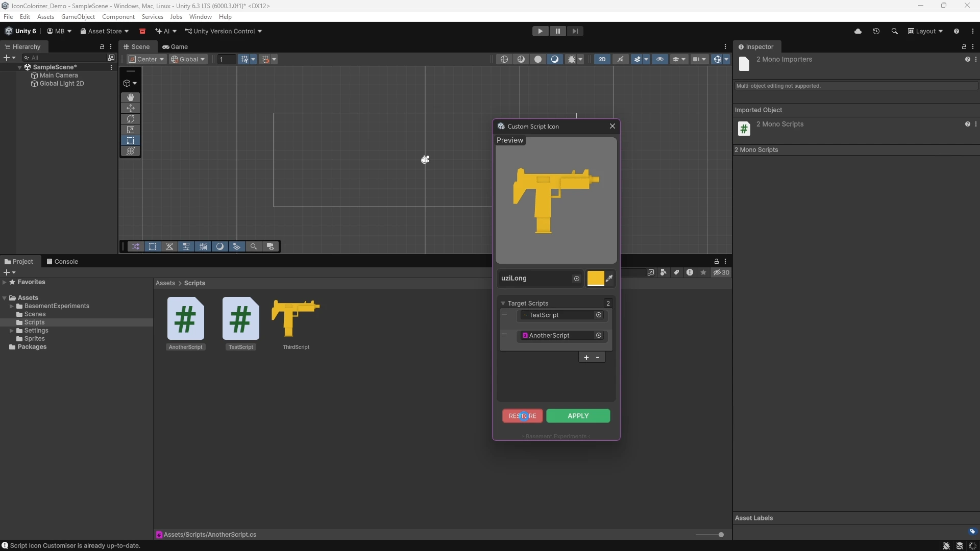This screenshot has width=980, height=551.
Task: Collapse the Target Scripts section
Action: (x=503, y=303)
